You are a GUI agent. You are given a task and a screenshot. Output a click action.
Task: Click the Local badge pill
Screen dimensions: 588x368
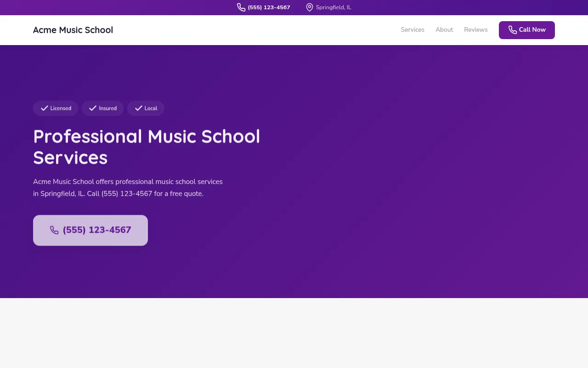pos(146,108)
